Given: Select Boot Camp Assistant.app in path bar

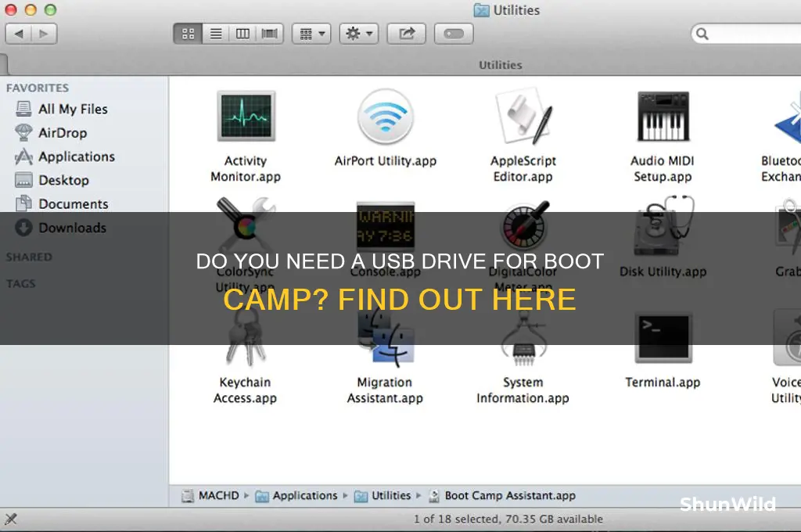Looking at the screenshot, I should (x=501, y=495).
